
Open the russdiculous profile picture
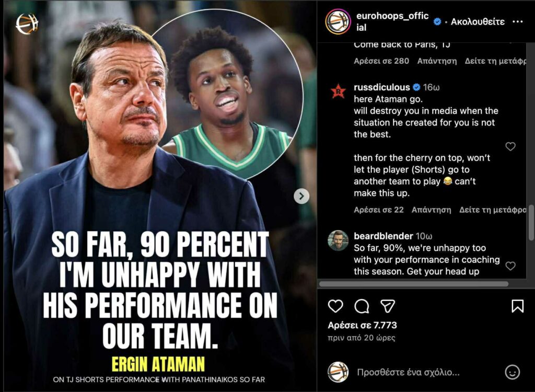tap(338, 91)
